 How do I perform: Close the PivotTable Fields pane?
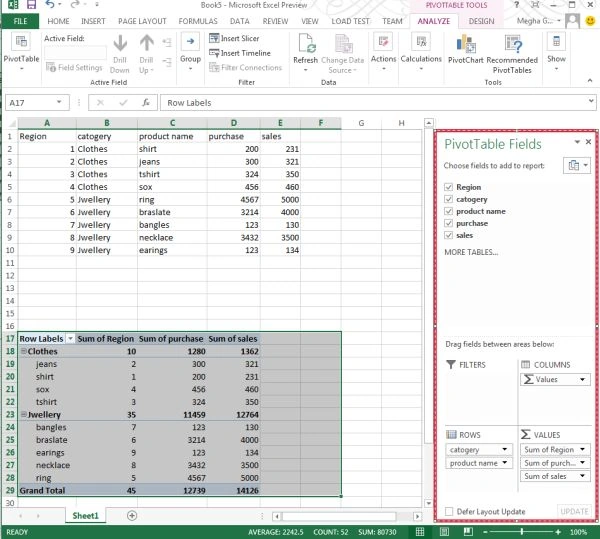coord(589,142)
